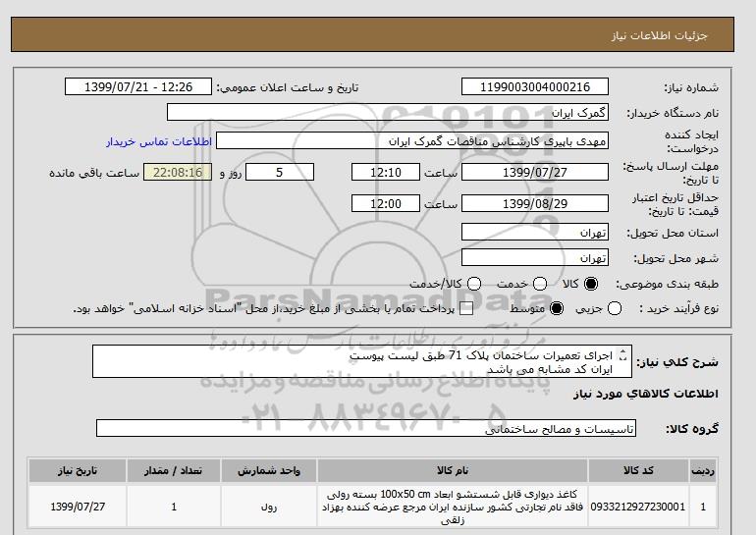The width and height of the screenshot is (756, 535).
Task: Click the اطلاعات کالاهای مورد نیاز heading
Action: [646, 394]
